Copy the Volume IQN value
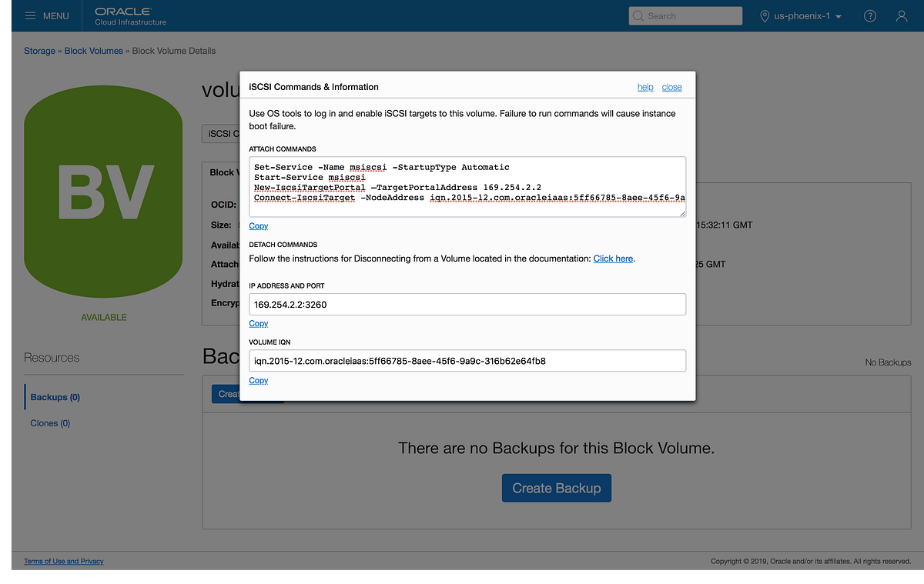 coord(258,380)
